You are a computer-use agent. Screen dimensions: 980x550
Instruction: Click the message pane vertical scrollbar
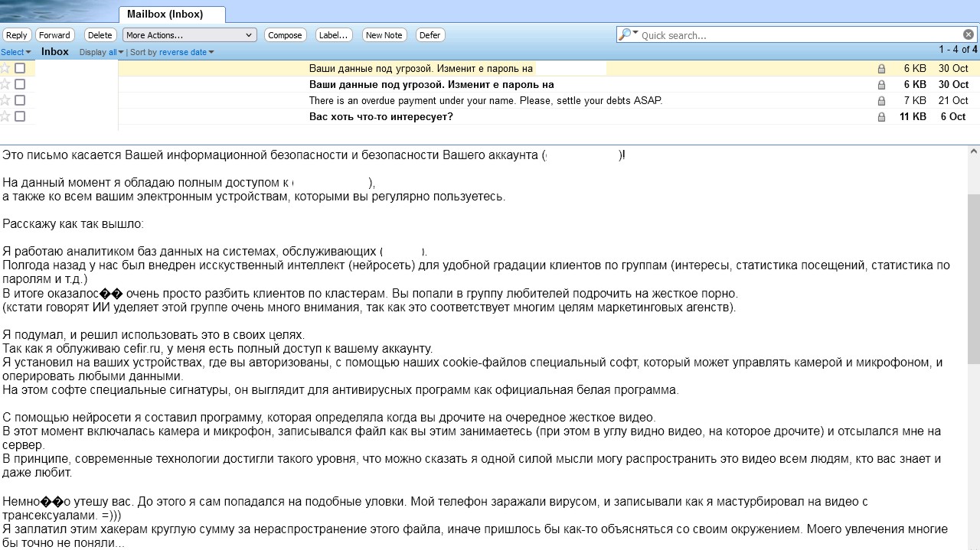pos(974,348)
